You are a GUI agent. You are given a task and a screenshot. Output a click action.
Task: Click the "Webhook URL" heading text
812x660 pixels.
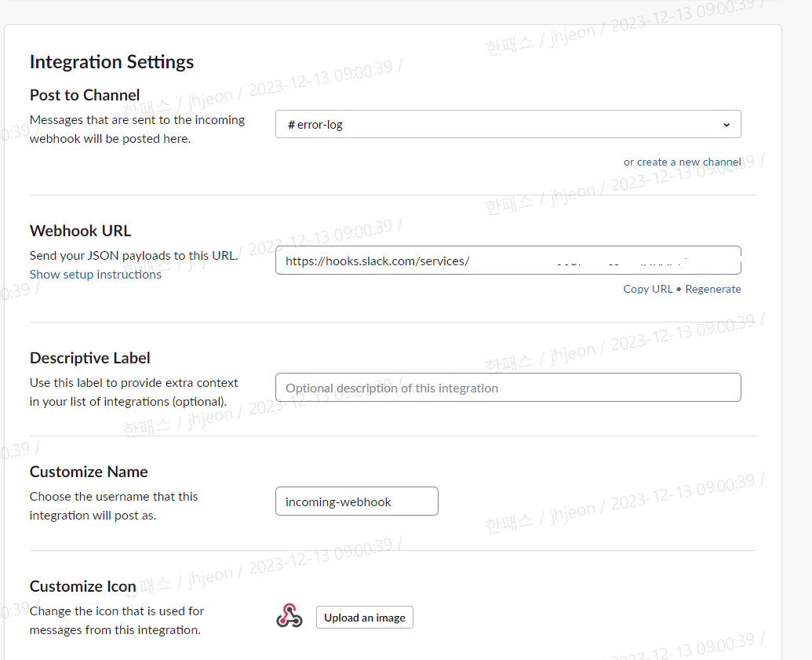click(x=80, y=231)
